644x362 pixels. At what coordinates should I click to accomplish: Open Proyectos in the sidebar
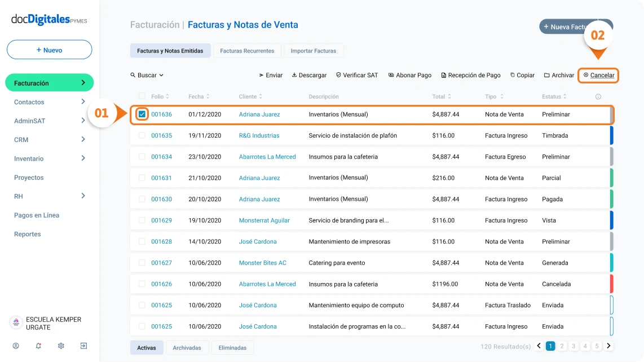29,178
